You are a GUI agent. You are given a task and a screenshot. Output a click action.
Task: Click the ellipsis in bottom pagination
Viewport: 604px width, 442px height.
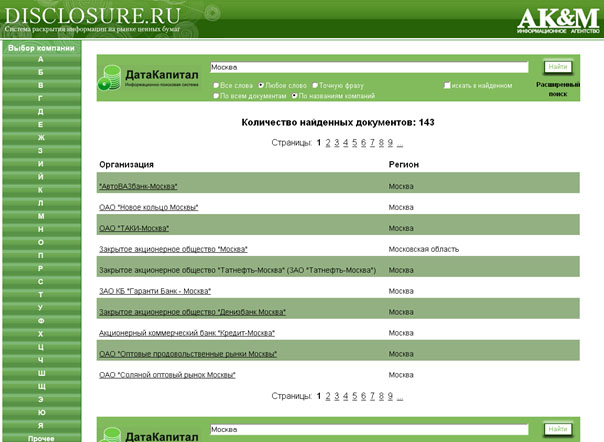400,398
